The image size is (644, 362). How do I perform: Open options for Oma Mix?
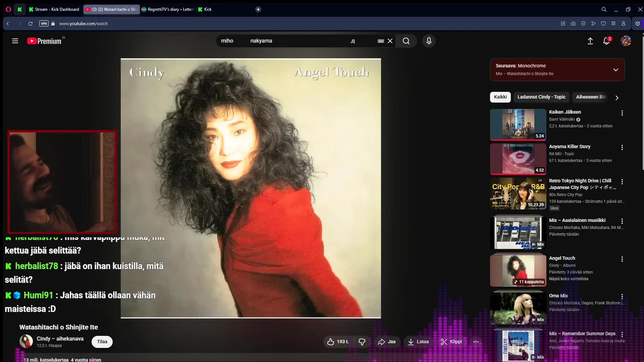click(x=622, y=297)
